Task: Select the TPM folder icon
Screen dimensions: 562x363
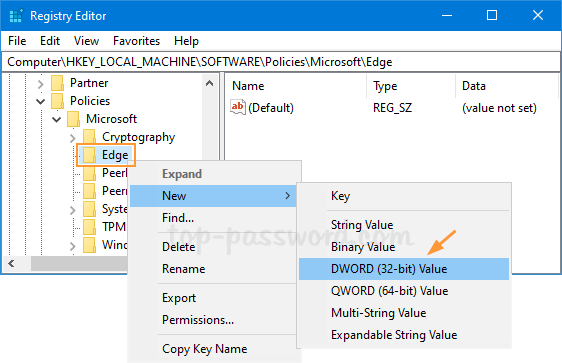Action: 90,227
